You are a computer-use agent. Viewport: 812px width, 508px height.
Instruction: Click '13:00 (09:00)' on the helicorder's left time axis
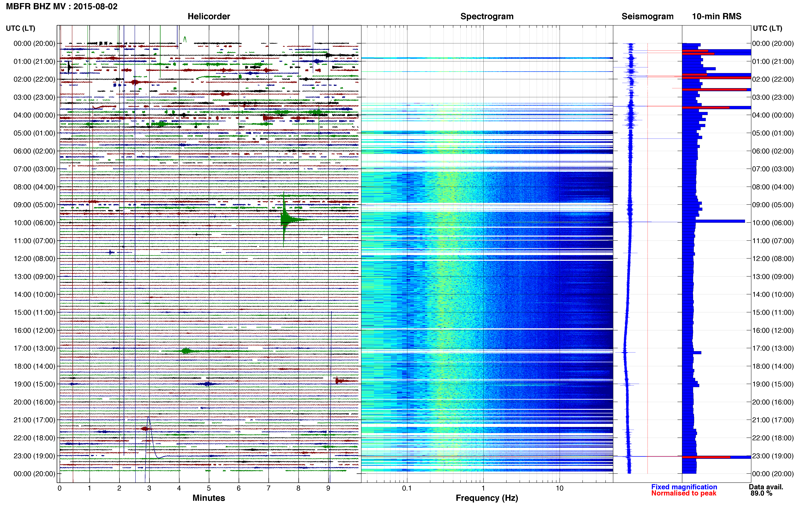tap(34, 277)
